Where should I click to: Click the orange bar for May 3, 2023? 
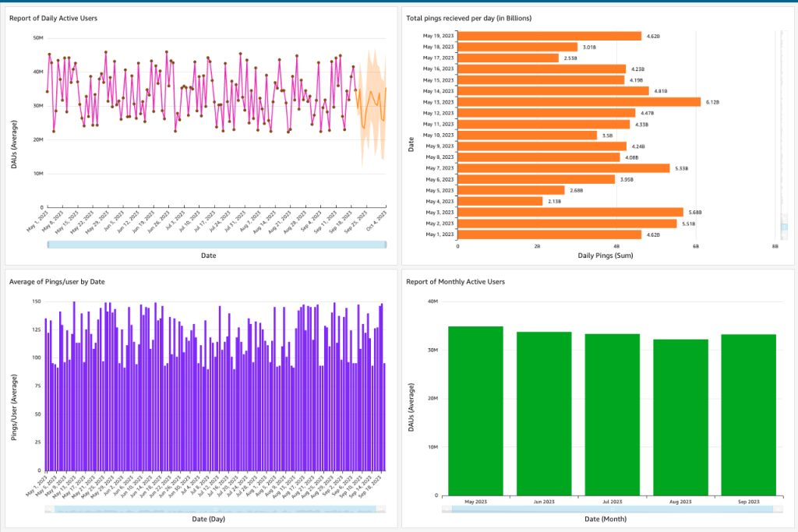click(570, 213)
